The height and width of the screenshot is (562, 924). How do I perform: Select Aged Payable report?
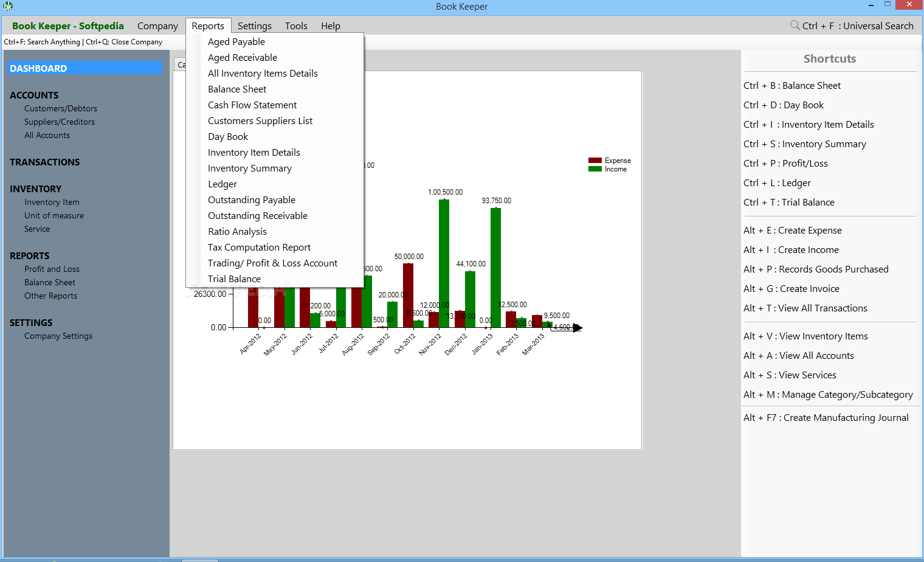point(236,41)
